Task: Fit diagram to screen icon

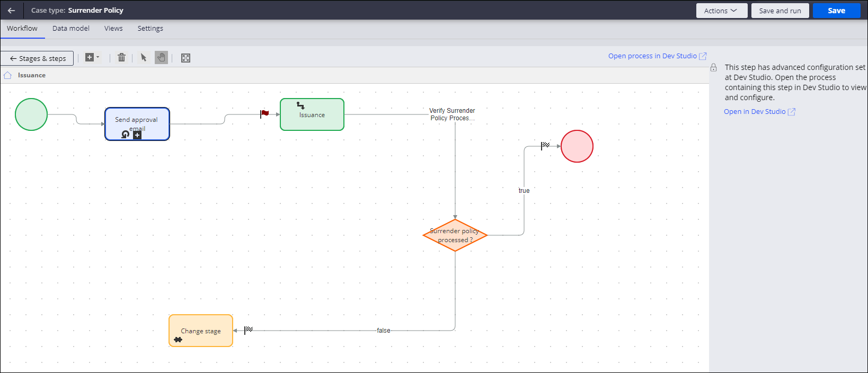Action: tap(185, 58)
